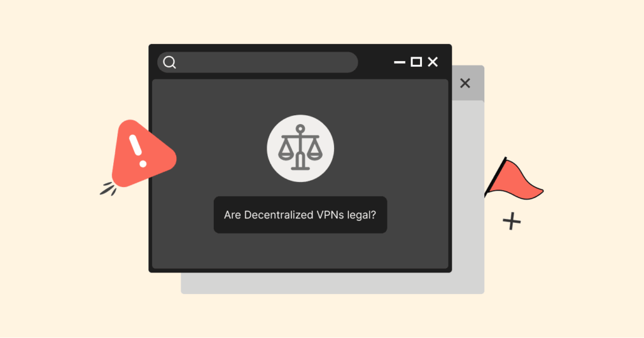
Task: Select the spark lines beside warning triangle
Action: click(x=108, y=189)
